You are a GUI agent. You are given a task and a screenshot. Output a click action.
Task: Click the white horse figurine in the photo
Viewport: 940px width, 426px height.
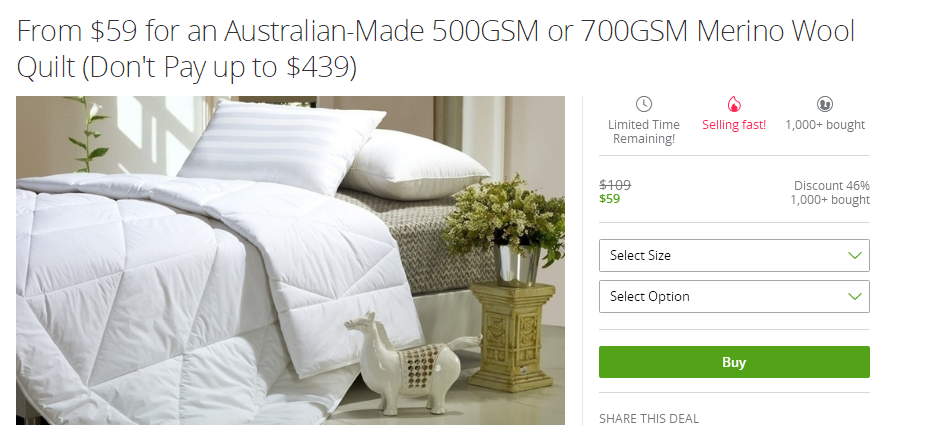pos(411,362)
